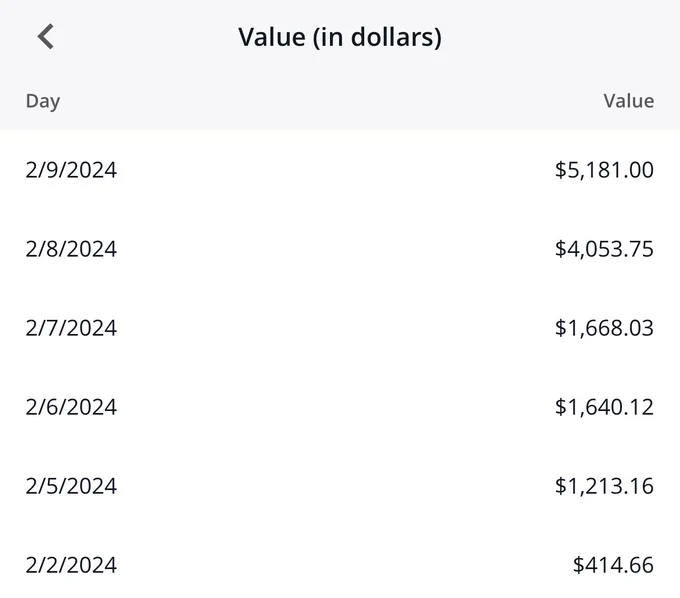
Task: Select the $1,640.12 value entry
Action: pos(605,407)
